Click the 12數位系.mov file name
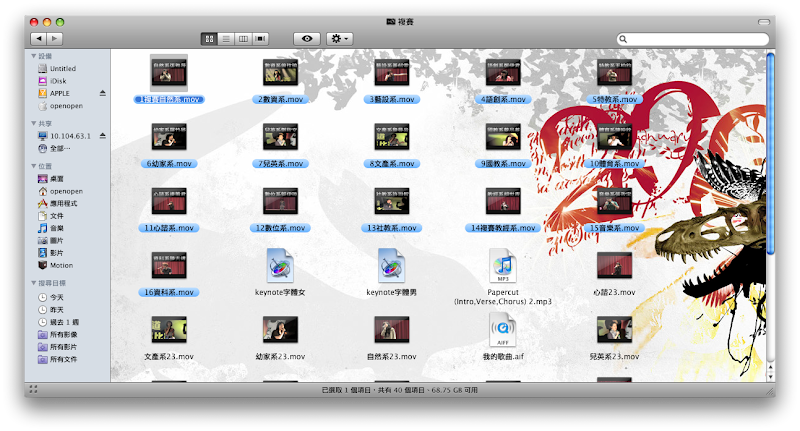 (280, 228)
